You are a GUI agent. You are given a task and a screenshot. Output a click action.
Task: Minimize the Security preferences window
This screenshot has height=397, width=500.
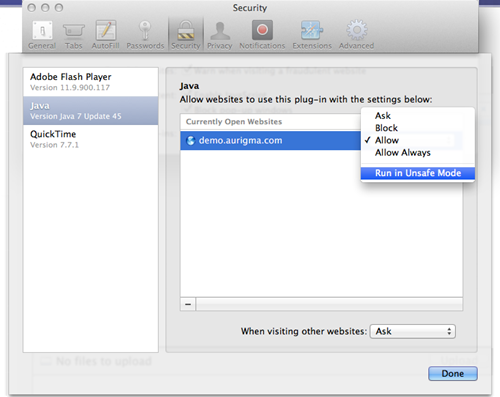pos(45,8)
